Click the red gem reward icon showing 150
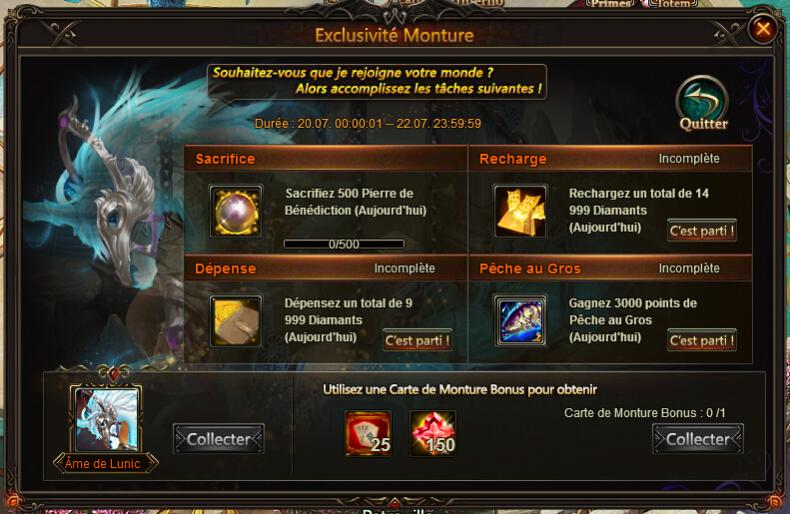 pyautogui.click(x=433, y=433)
